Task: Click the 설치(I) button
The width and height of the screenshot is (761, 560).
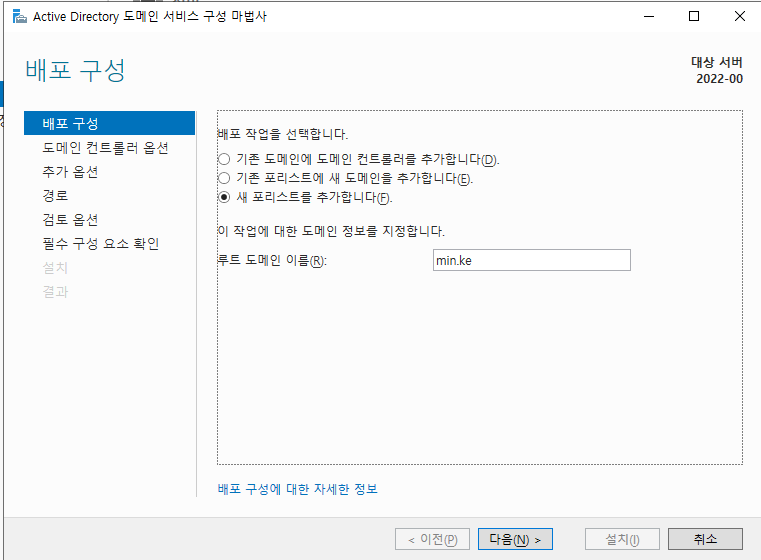Action: pos(622,539)
